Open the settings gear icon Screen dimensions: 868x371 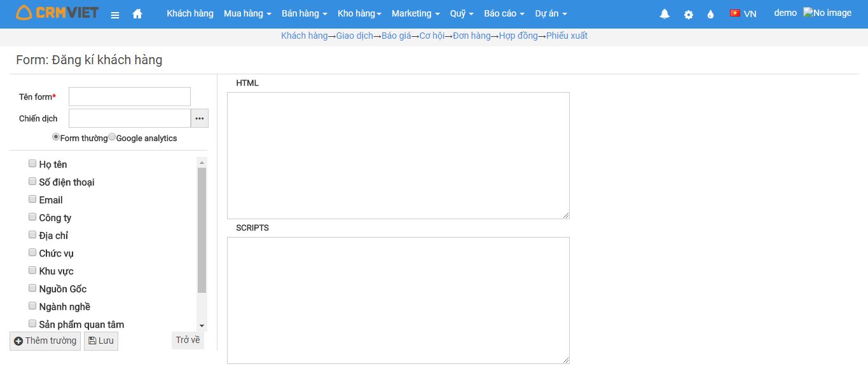[689, 14]
